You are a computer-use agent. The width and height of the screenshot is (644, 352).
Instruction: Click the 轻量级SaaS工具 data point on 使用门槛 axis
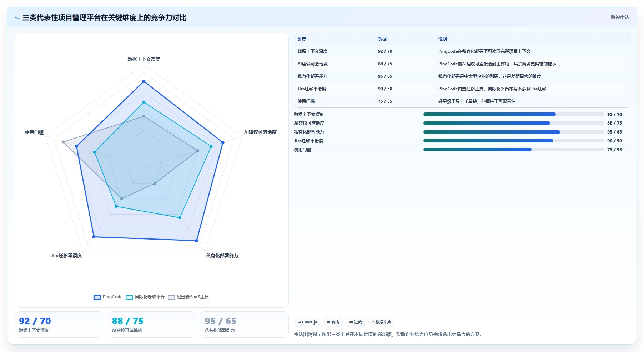63,142
